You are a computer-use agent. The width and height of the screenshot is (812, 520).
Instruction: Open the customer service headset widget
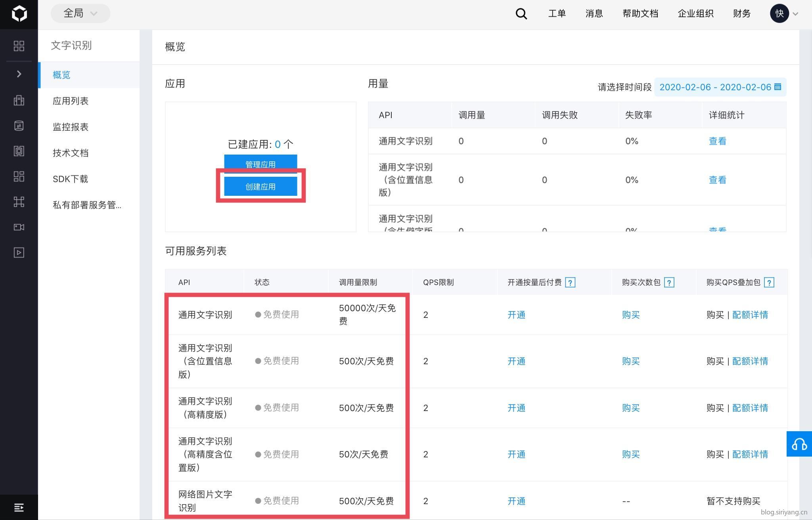(x=799, y=444)
